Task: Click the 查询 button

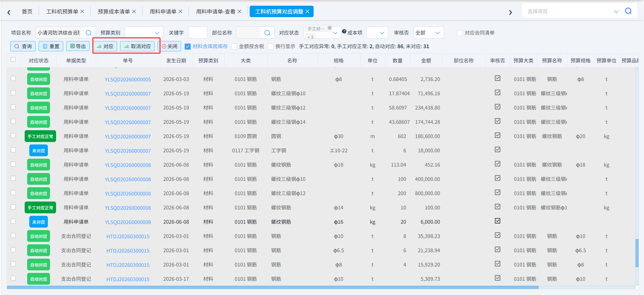Action: [x=23, y=46]
